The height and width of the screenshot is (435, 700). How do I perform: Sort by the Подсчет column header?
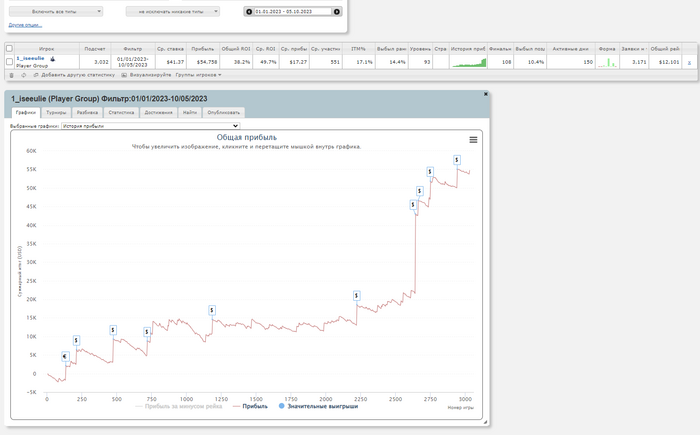point(95,49)
